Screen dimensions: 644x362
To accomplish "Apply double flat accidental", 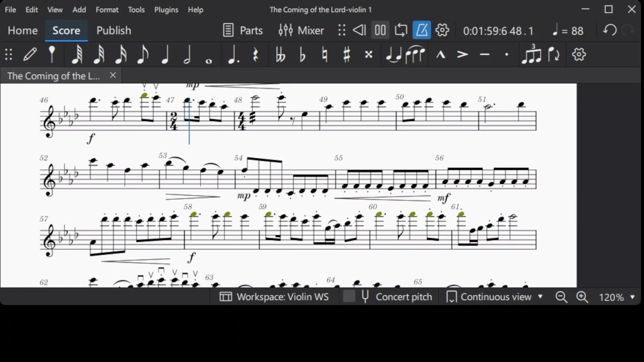I will (280, 54).
